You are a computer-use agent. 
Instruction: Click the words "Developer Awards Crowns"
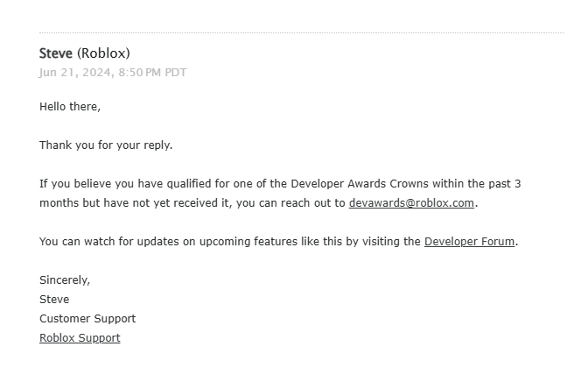coord(360,184)
